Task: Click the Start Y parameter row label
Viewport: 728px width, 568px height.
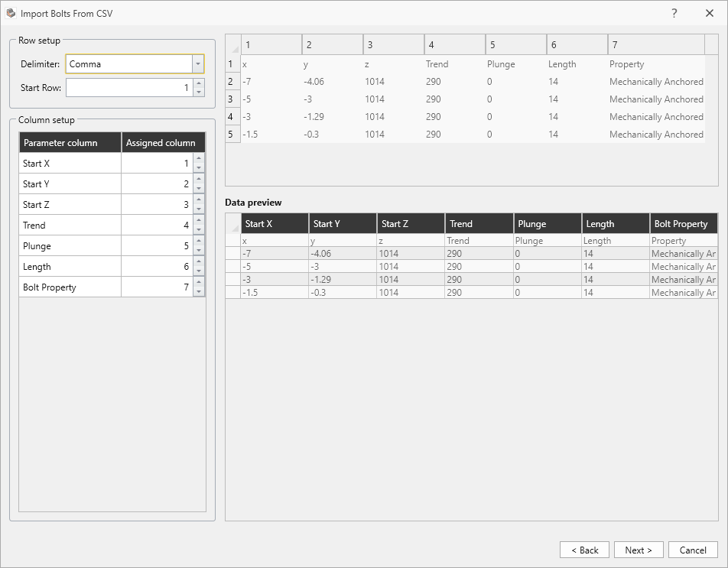Action: (70, 183)
